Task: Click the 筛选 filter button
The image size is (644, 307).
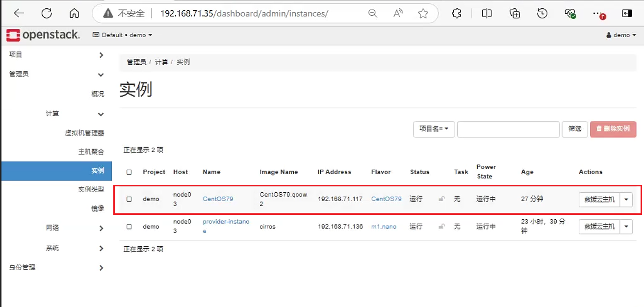Action: tap(575, 129)
